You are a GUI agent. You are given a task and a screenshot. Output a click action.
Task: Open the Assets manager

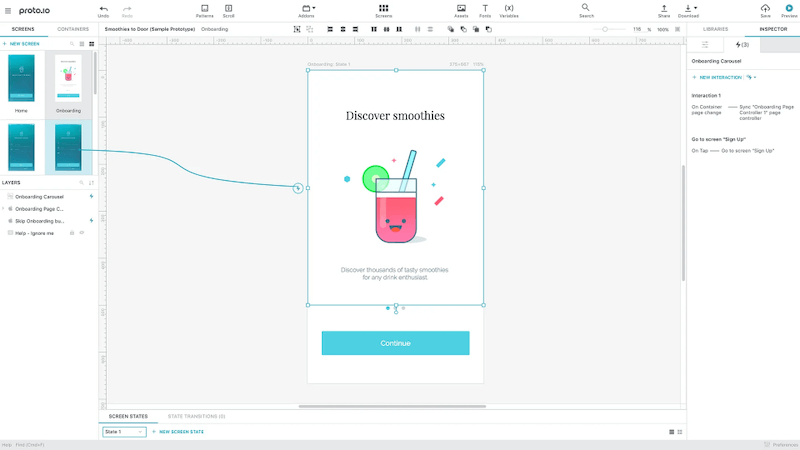click(x=461, y=8)
